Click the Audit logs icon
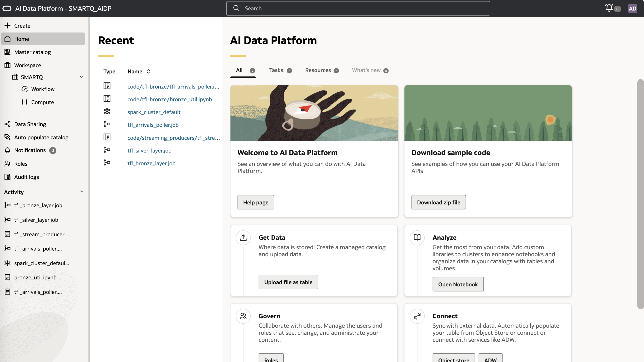This screenshot has height=362, width=644. coord(8,177)
